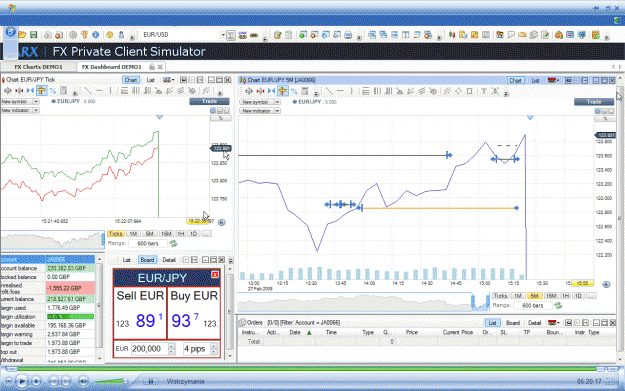Click the briefcase icon in main toolbar

(x=558, y=35)
